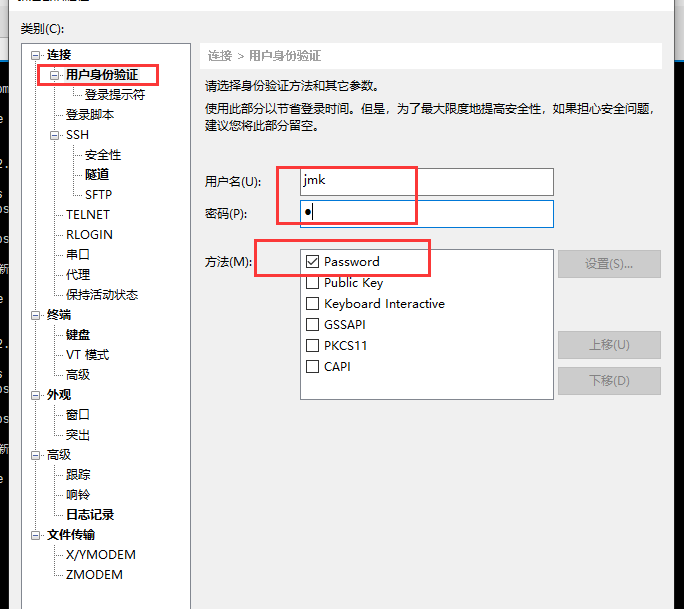Collapse the 终端 tree branch
This screenshot has width=684, height=609.
[x=37, y=315]
